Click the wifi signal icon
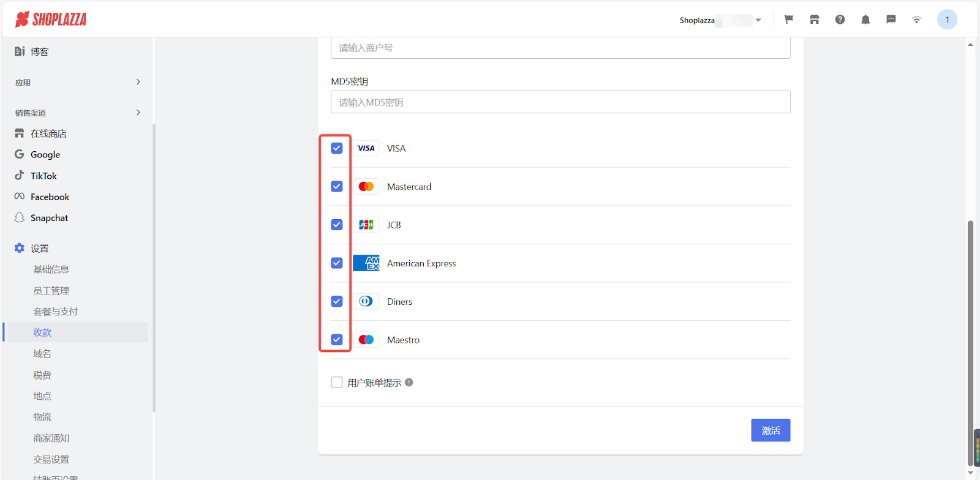Screen dimensions: 980x480 pyautogui.click(x=917, y=20)
